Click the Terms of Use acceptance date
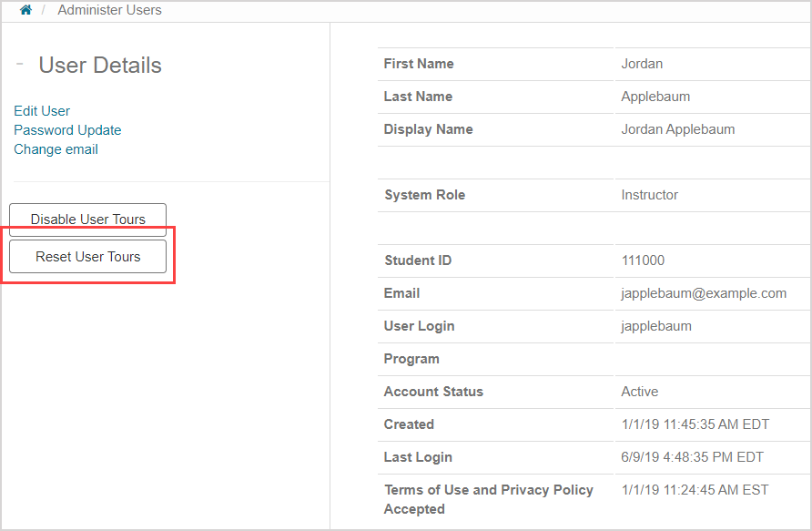 tap(695, 490)
